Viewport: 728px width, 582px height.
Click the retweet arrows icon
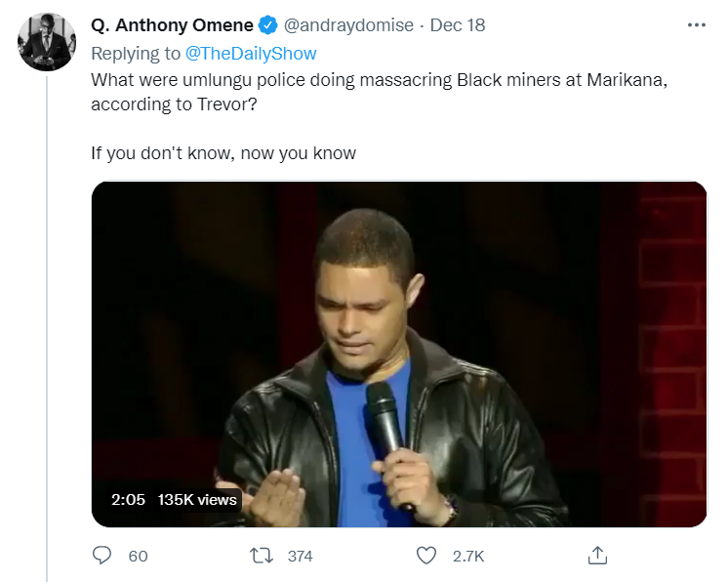262,556
